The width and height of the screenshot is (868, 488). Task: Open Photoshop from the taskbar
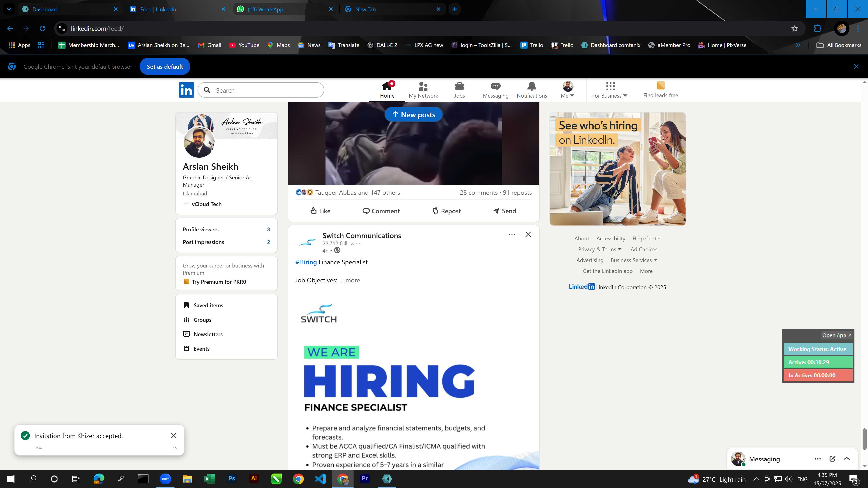231,479
